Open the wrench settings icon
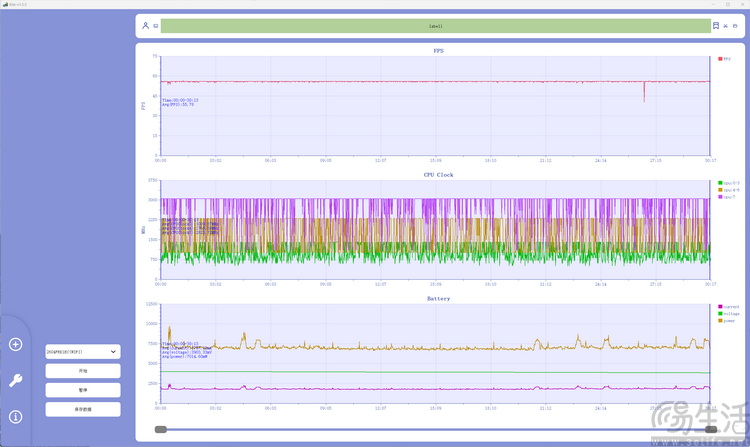Screen dimensions: 750x447 click(x=16, y=380)
